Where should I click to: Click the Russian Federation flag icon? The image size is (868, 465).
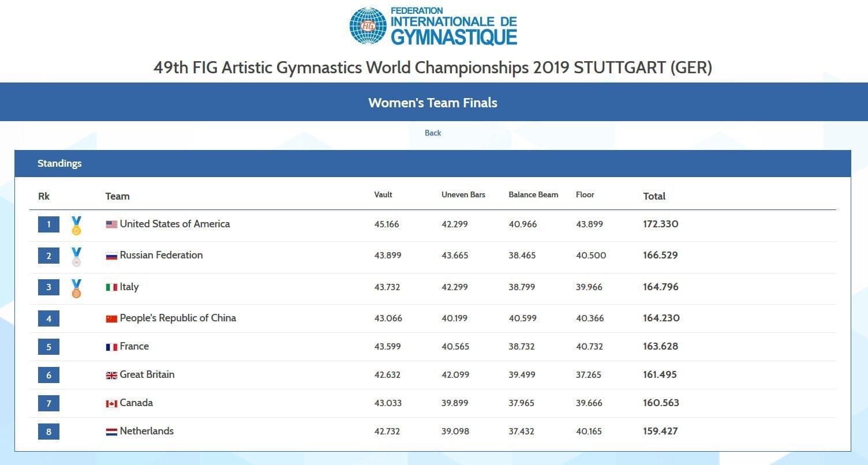[111, 256]
